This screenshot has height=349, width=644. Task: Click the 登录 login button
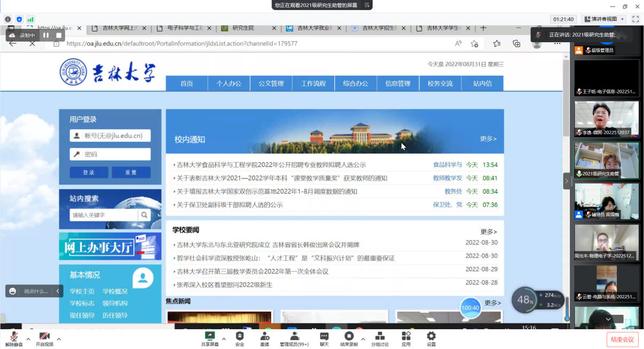pos(89,172)
